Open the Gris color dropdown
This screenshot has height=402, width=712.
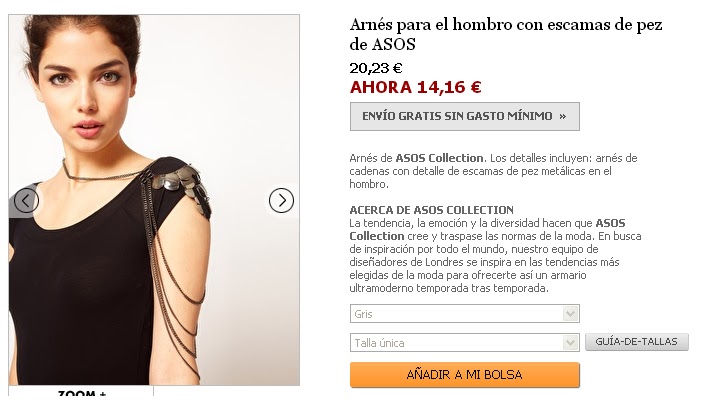465,314
